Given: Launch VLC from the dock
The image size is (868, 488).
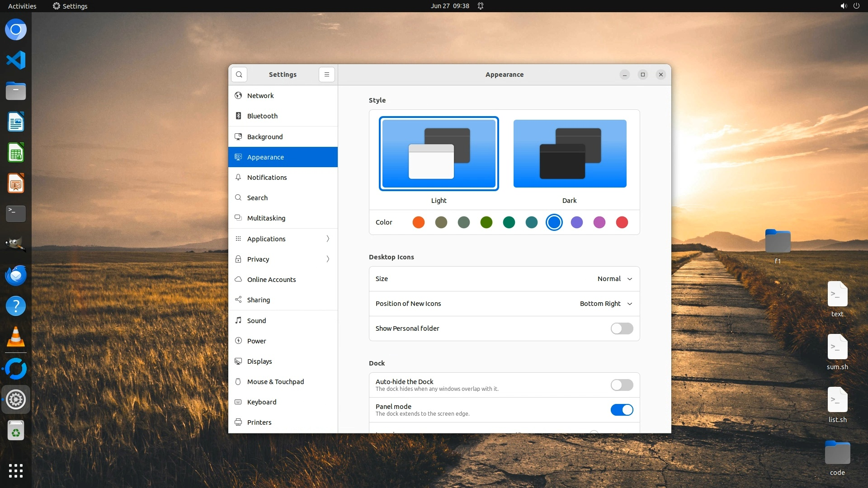Looking at the screenshot, I should 16,338.
